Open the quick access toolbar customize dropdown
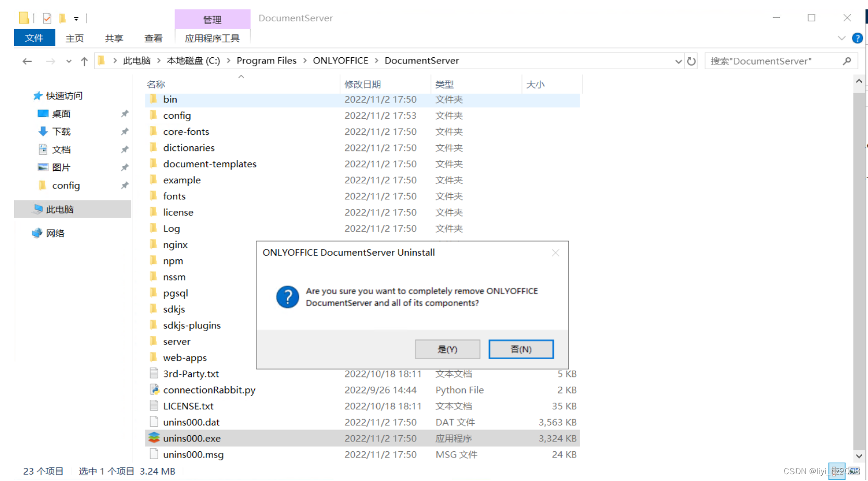 point(76,19)
